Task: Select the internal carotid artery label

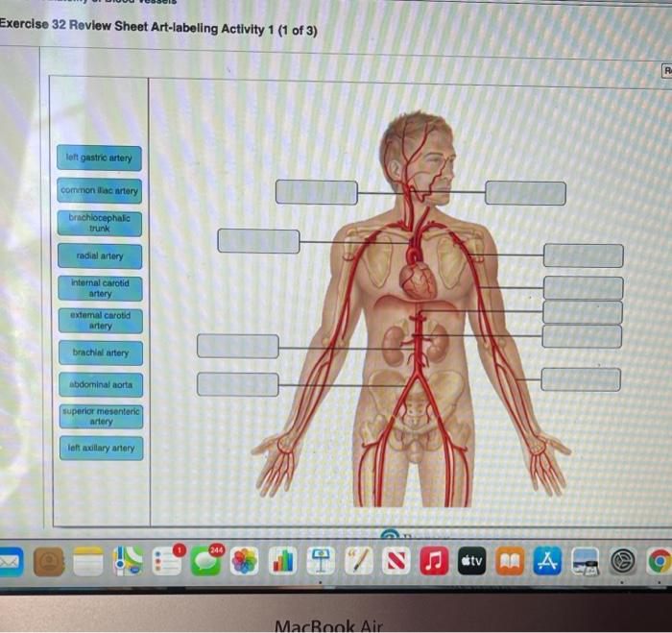Action: click(100, 288)
